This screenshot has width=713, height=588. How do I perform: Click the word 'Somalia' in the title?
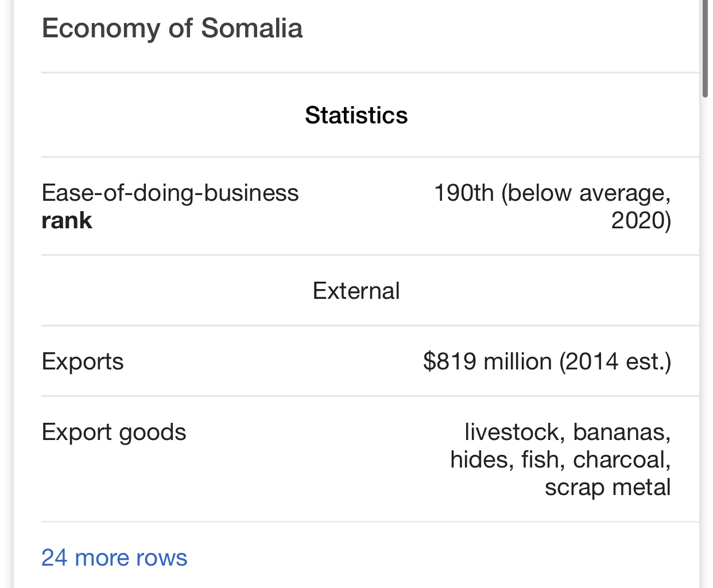pyautogui.click(x=252, y=29)
